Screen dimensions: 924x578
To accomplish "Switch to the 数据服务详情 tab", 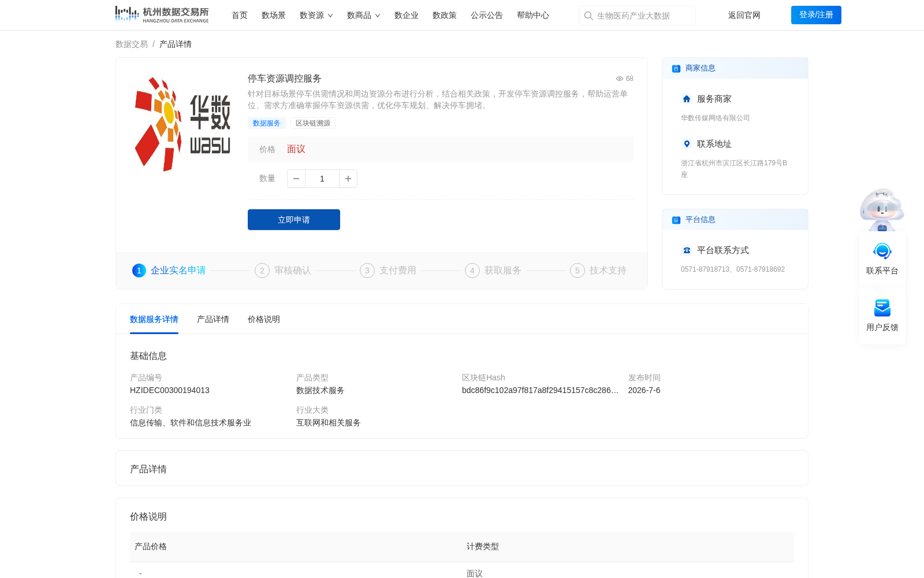I will click(154, 320).
